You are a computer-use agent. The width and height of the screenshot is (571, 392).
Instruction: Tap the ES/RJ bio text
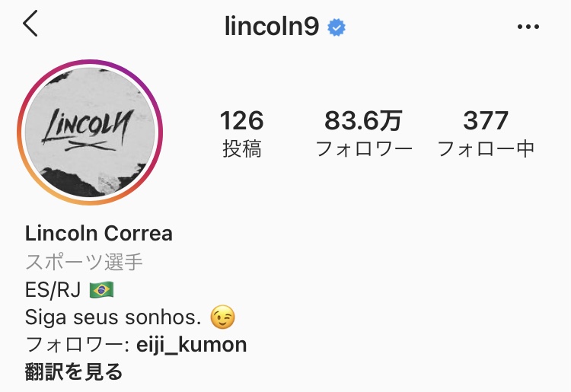53,290
